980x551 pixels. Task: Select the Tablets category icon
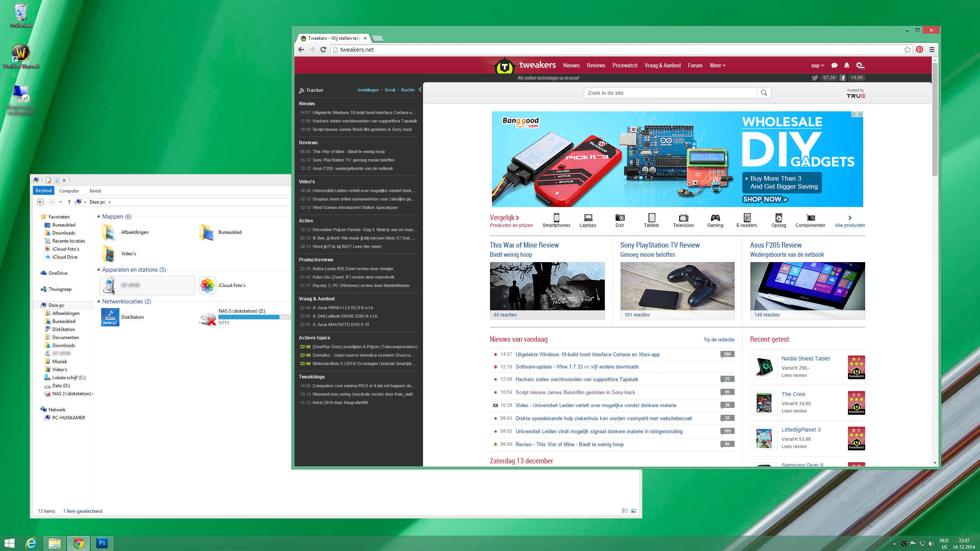pos(652,218)
